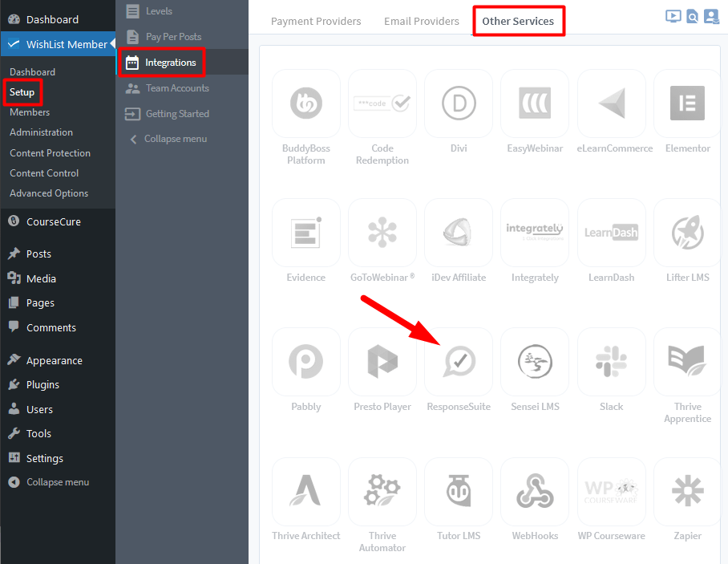Image resolution: width=728 pixels, height=564 pixels.
Task: Open the Slack integration icon
Action: pyautogui.click(x=612, y=362)
